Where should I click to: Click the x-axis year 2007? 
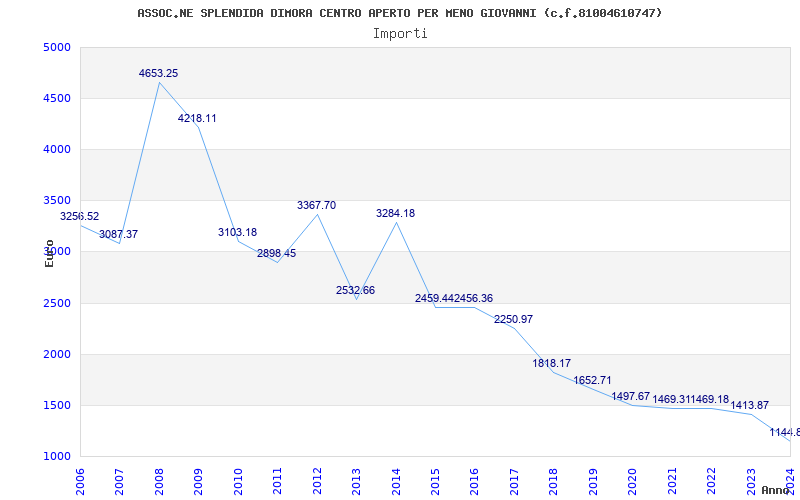click(119, 482)
